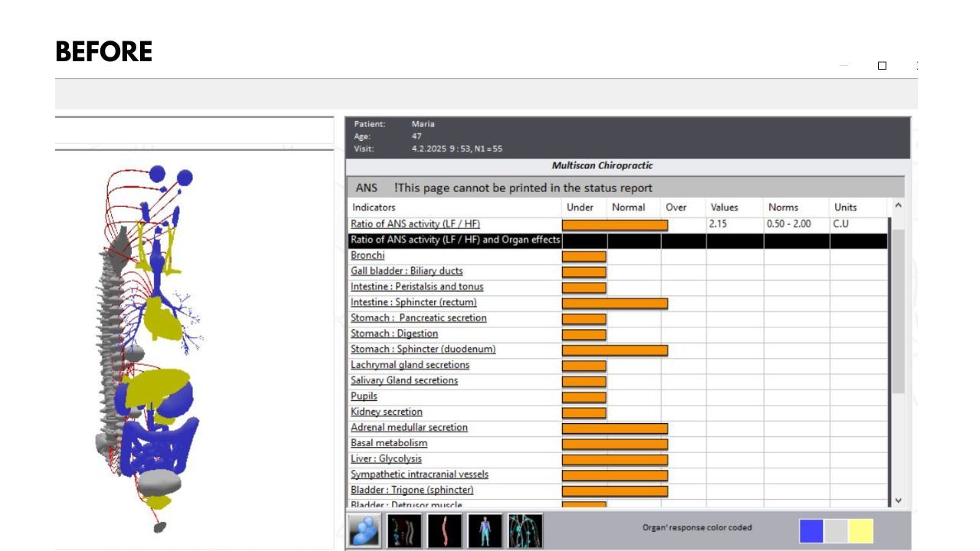Click the 'Multiscan Chiropractic' title
Image resolution: width=980 pixels, height=551 pixels.
603,165
